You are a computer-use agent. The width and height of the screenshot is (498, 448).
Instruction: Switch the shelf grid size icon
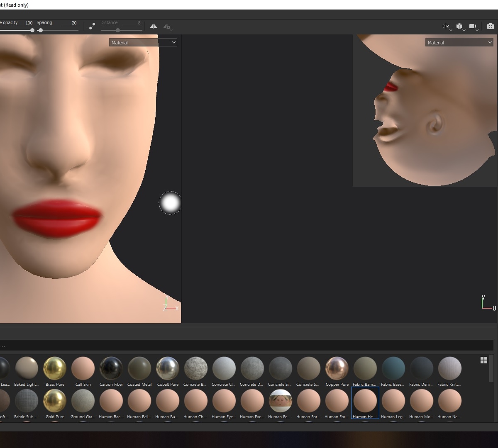(484, 360)
